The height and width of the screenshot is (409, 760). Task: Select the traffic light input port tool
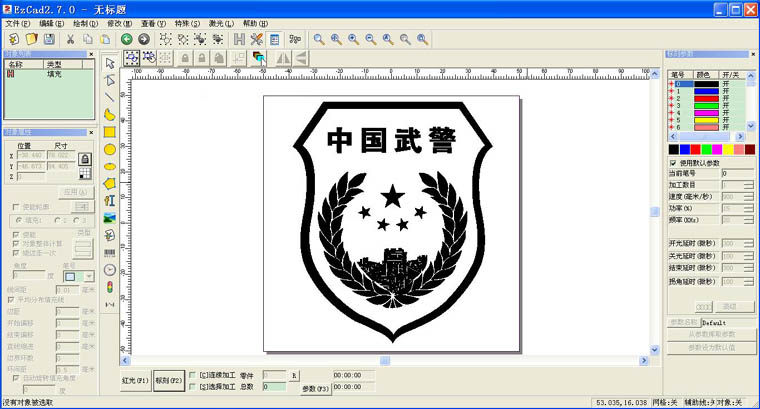click(110, 287)
